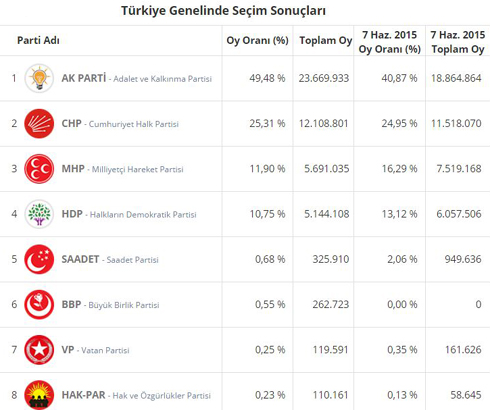The height and width of the screenshot is (410, 490).
Task: Click the SAADET vote share 0,68 %
Action: click(x=270, y=259)
